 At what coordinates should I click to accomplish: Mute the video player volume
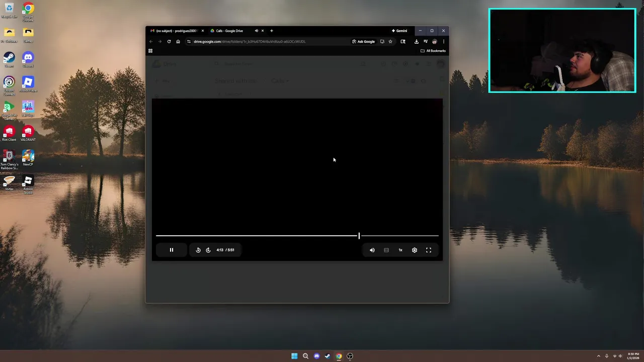click(372, 250)
